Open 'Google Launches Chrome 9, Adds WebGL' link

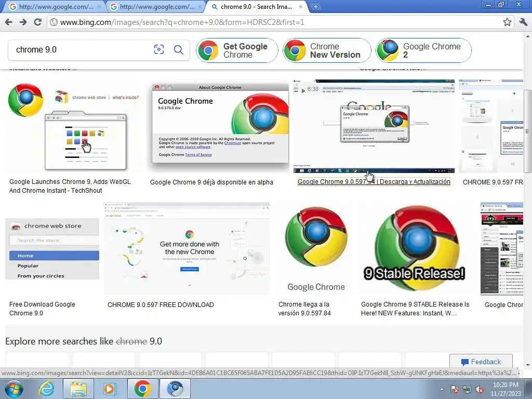70,187
